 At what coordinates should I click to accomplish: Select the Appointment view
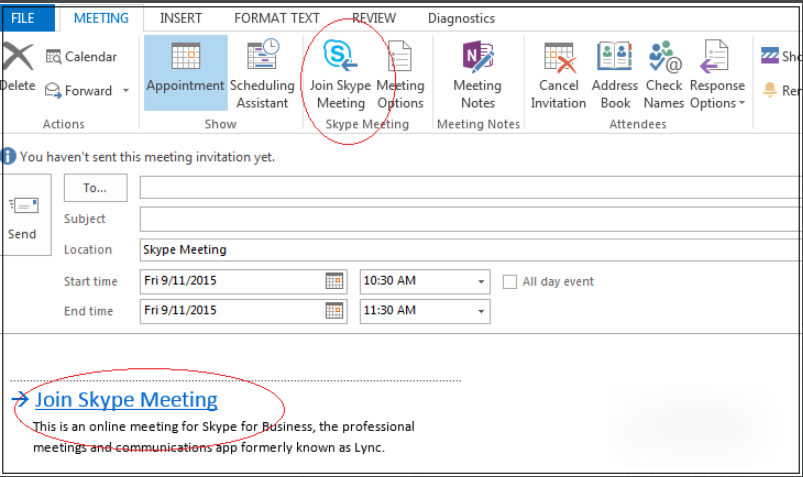coord(185,73)
